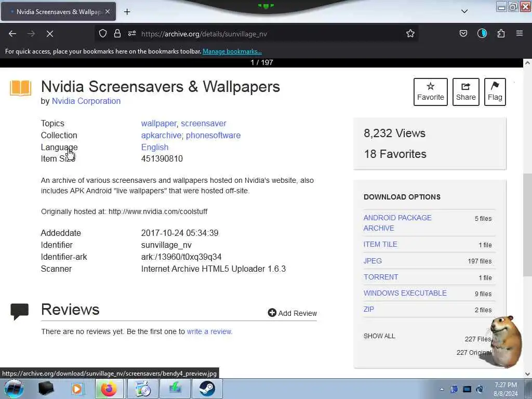Open the site permissions icon in address bar

(132, 33)
